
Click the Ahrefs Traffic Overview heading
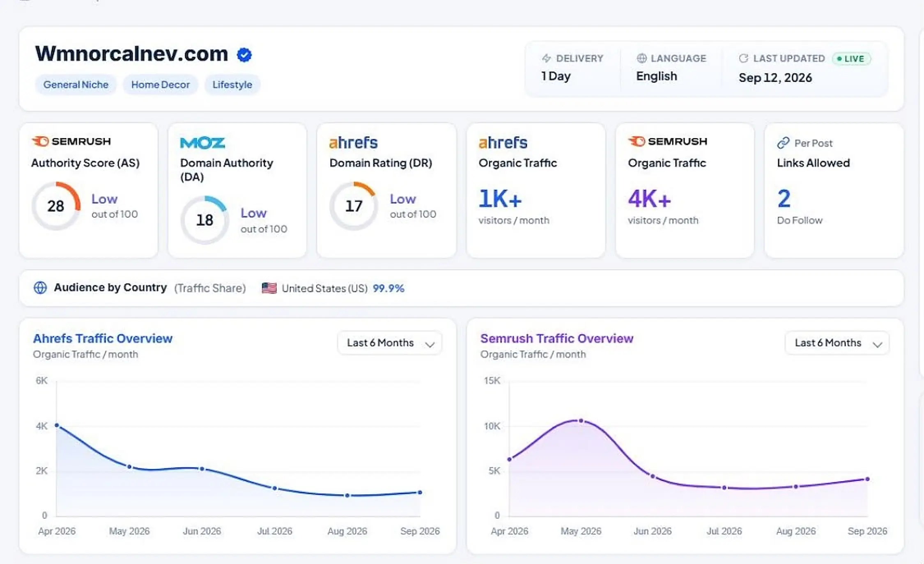point(103,338)
